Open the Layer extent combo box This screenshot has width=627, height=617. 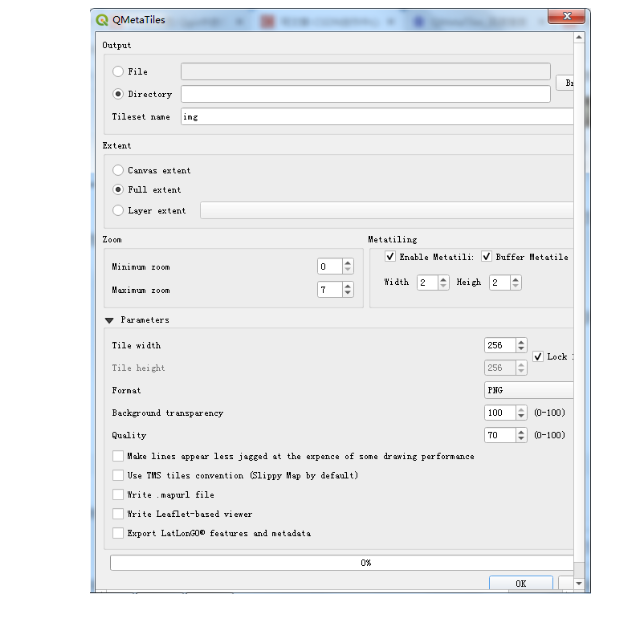pos(387,210)
